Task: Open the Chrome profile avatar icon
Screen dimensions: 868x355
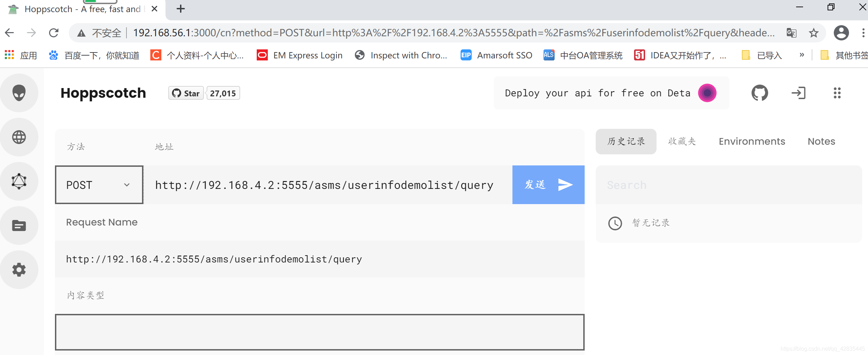Action: click(x=841, y=33)
